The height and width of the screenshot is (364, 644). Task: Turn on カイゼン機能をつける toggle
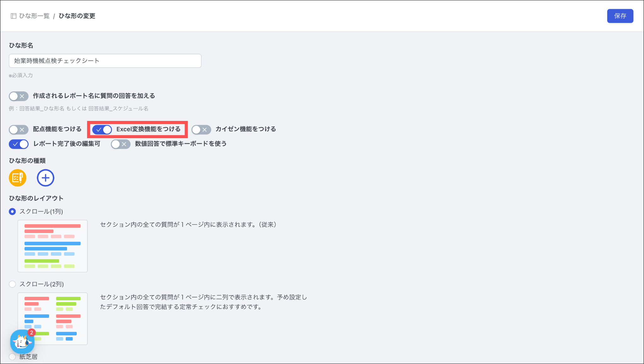tap(201, 129)
